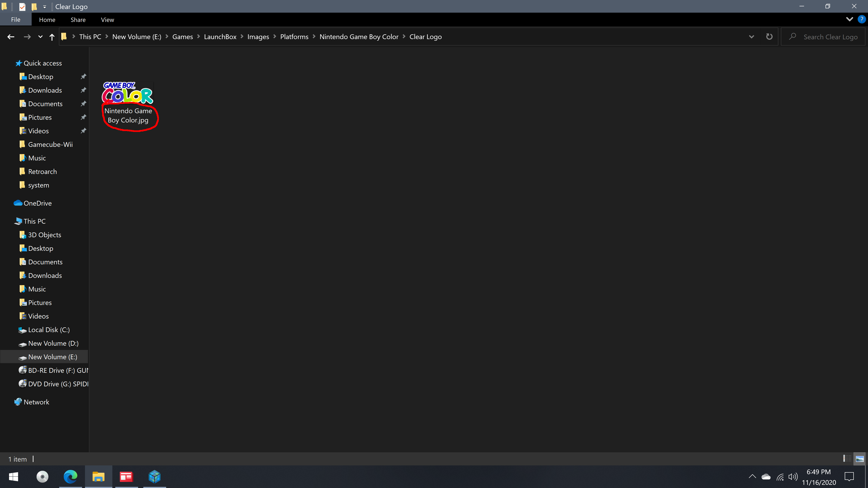The width and height of the screenshot is (868, 488).
Task: Select Network in the navigation pane
Action: (36, 402)
